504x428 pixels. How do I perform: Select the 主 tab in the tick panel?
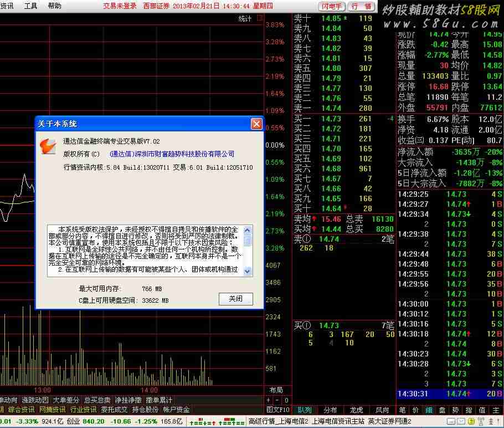[x=496, y=410]
